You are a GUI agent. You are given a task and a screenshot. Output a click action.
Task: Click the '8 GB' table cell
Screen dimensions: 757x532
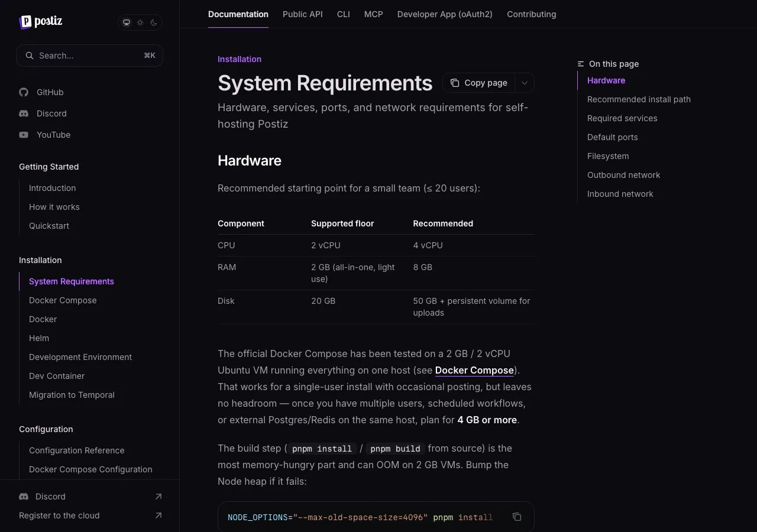(423, 267)
